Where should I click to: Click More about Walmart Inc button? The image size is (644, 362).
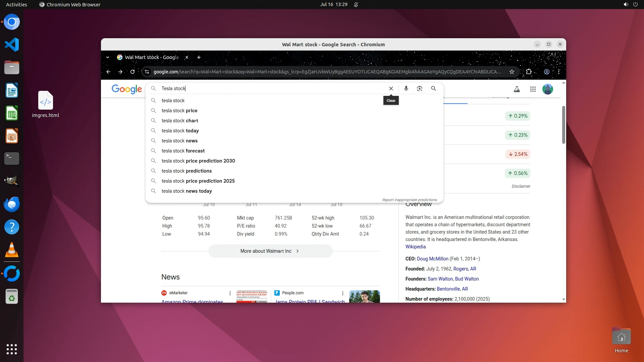(x=270, y=251)
